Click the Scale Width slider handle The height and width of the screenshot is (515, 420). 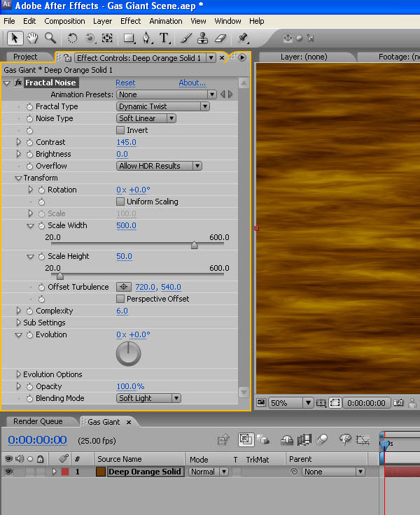[194, 246]
